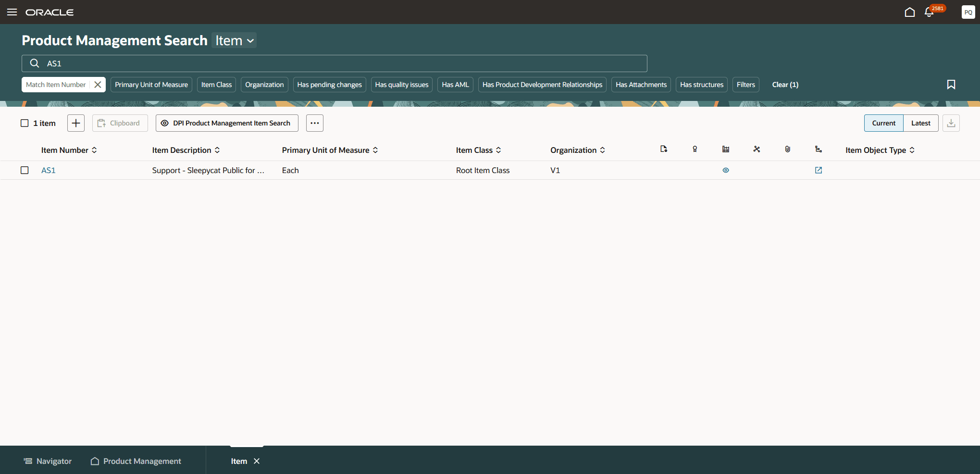Viewport: 980px width, 474px height.
Task: Click the quality issues column header icon
Action: (x=695, y=149)
